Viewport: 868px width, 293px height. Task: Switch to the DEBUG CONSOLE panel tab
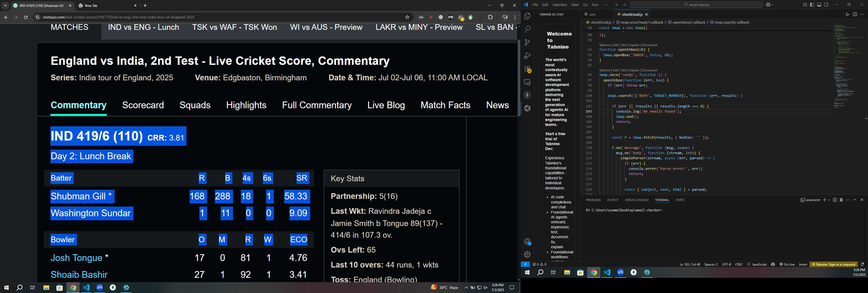(x=637, y=200)
